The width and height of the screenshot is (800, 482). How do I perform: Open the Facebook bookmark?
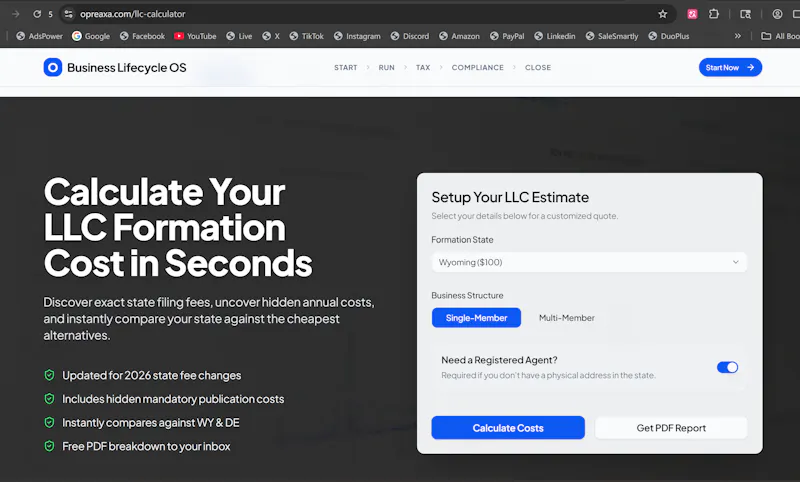142,36
